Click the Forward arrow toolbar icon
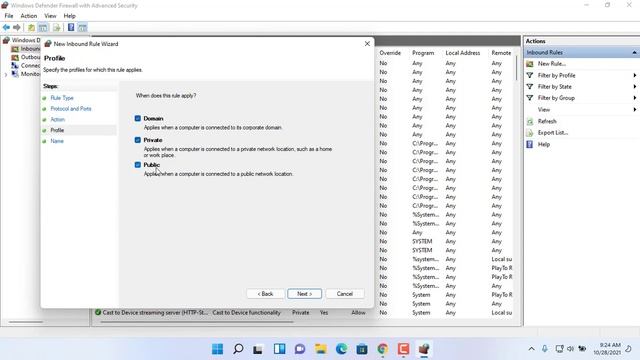 click(x=17, y=27)
